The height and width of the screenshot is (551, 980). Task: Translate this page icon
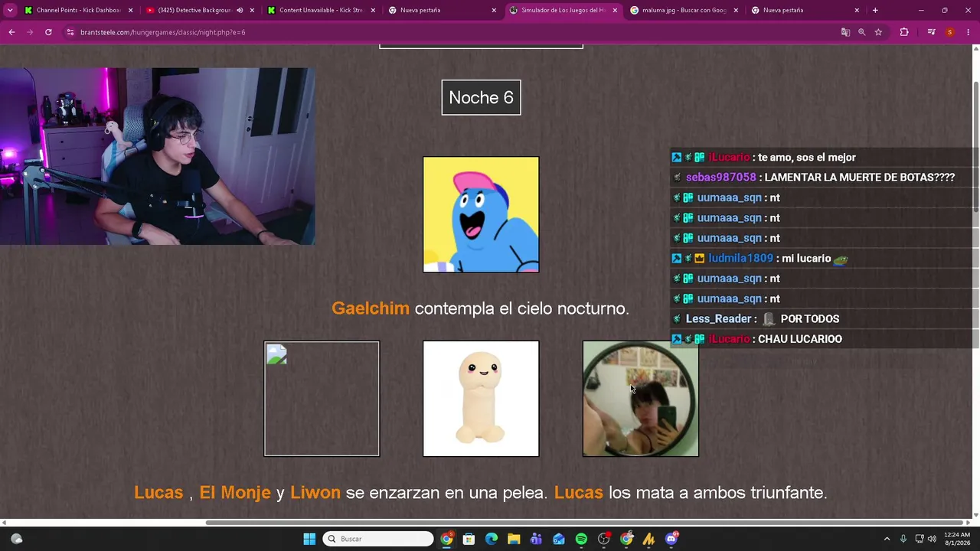click(x=845, y=32)
